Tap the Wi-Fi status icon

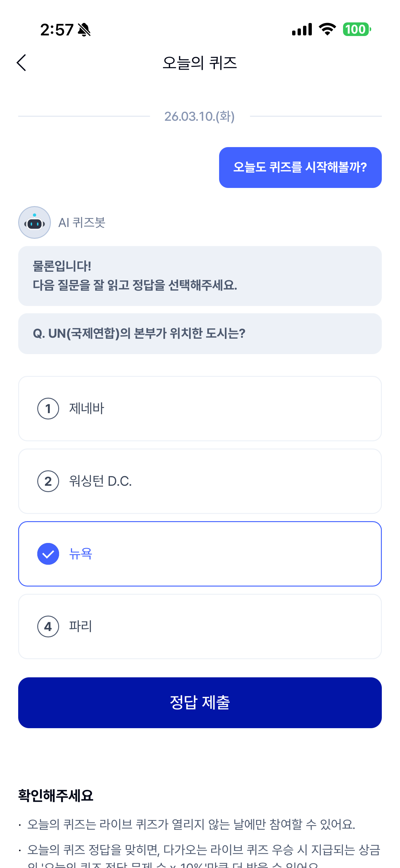[328, 29]
